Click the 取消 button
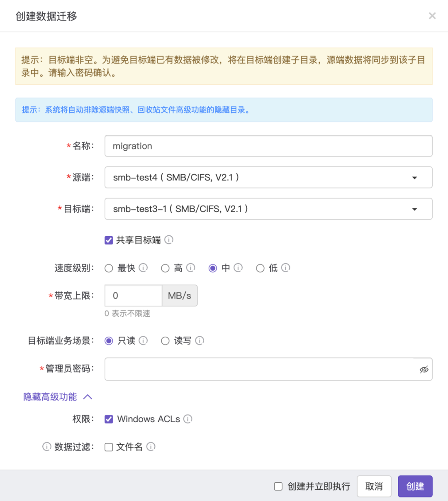Screen dimensions: 448x501 [x=374, y=486]
